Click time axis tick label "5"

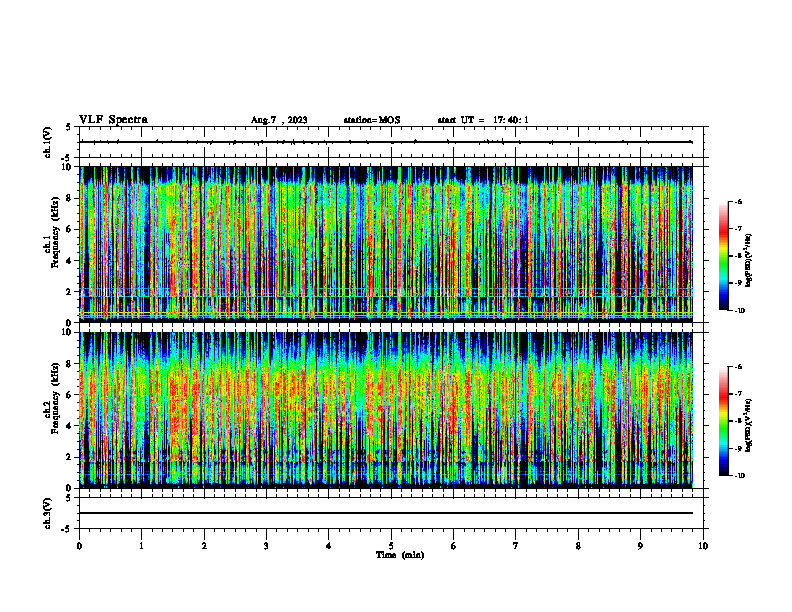[x=391, y=546]
